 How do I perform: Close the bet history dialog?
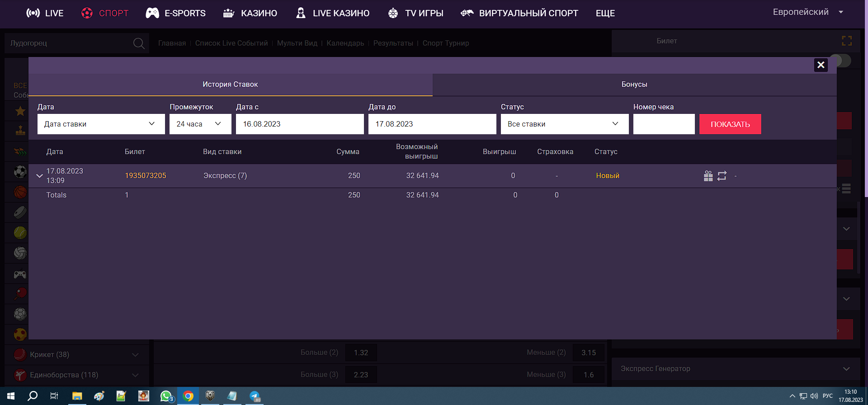[821, 65]
